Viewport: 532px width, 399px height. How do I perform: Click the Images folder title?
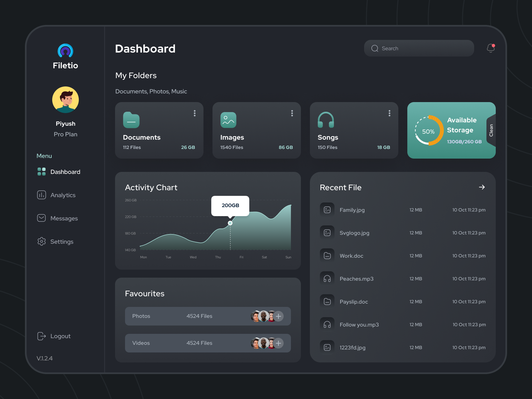click(232, 137)
